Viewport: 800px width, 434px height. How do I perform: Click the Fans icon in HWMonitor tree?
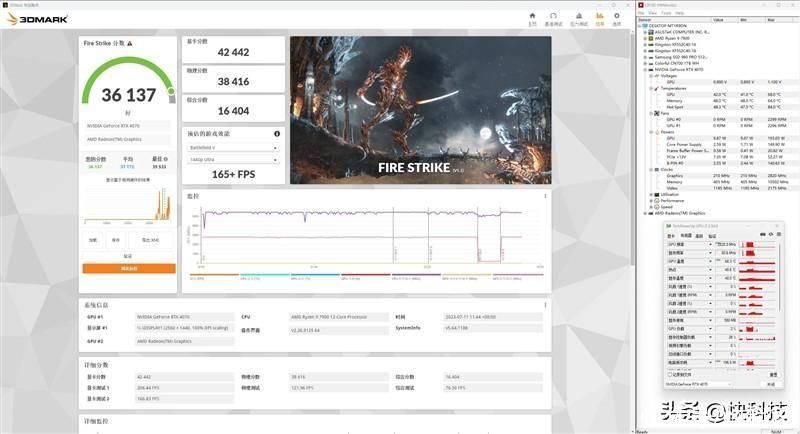point(657,113)
